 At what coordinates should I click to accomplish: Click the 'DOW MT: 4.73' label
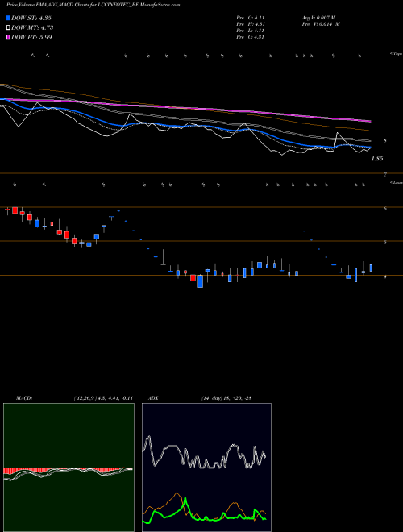pyautogui.click(x=32, y=27)
